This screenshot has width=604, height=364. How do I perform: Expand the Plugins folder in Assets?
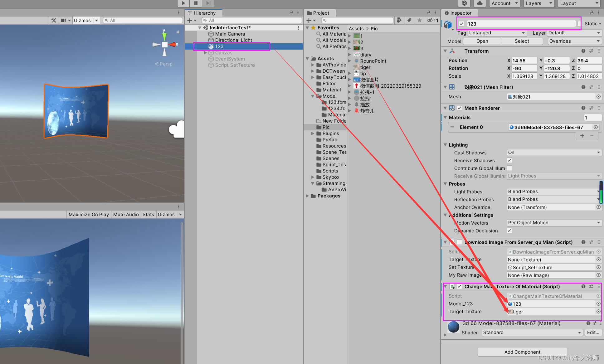tap(313, 133)
